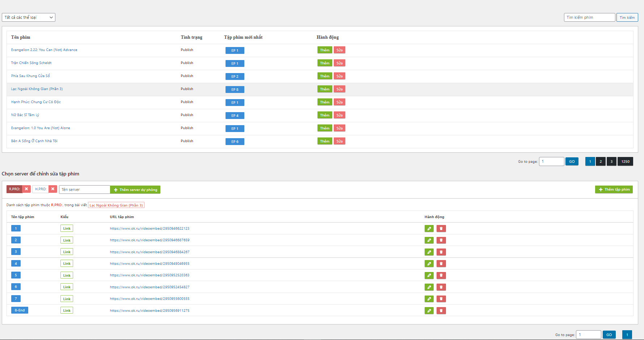Open film 'Evangelion: 1.0 You Are (Not) Alone'
Screen dimensions: 644x340
pyautogui.click(x=41, y=128)
